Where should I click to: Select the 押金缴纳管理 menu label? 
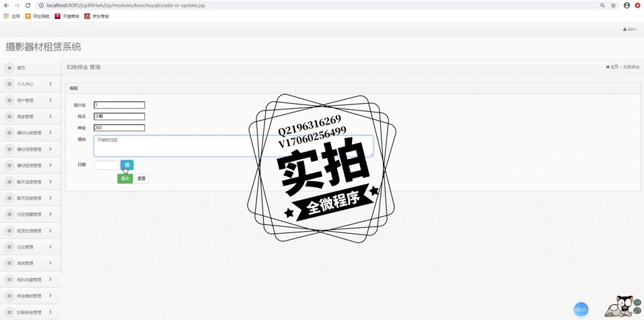(29, 296)
